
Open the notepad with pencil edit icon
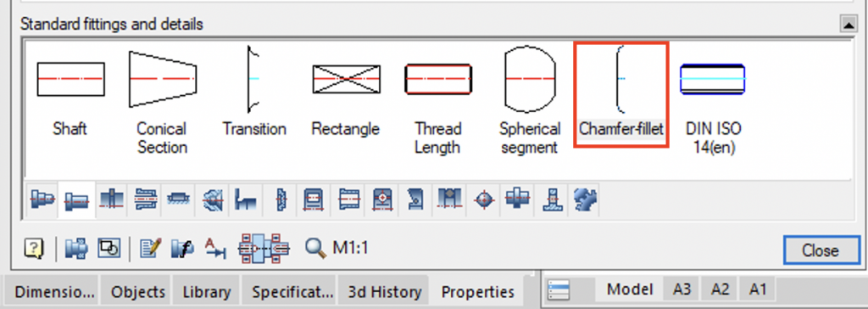coord(151,249)
